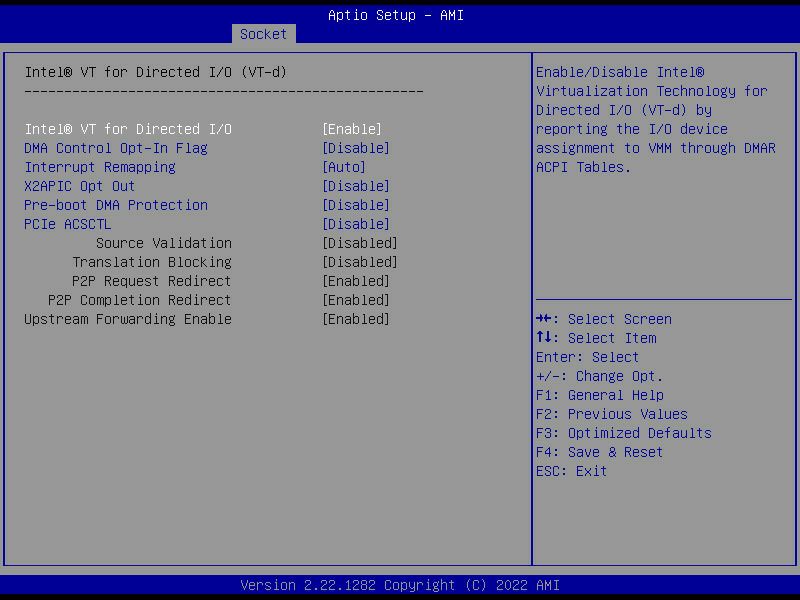
Task: Select X2APIC Opt Out setting
Action: [80, 186]
